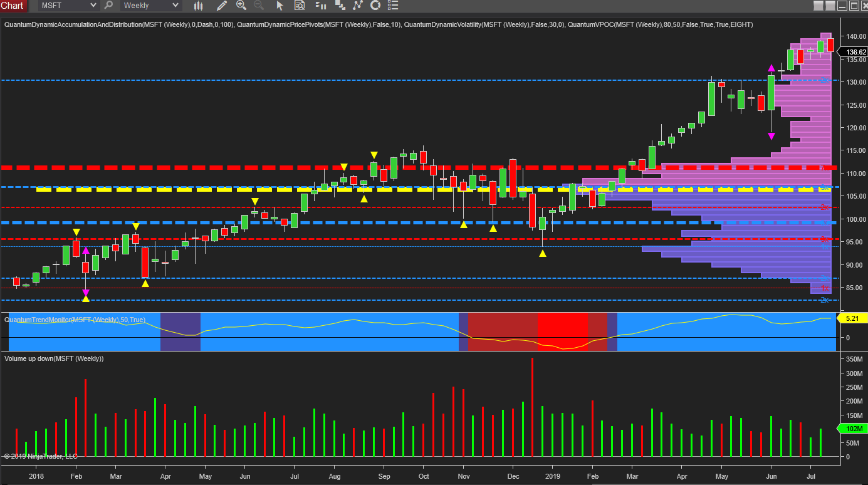The image size is (868, 485).
Task: Click the QuantumDynamicPricePivots indicator label
Action: click(318, 24)
